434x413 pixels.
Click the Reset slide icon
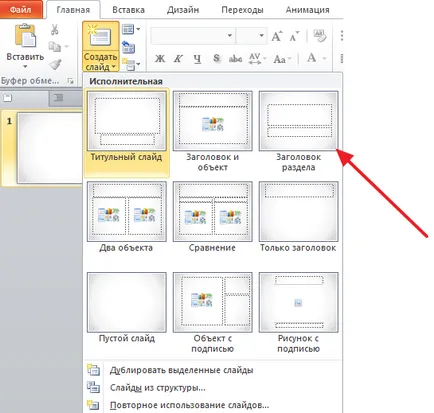click(128, 47)
